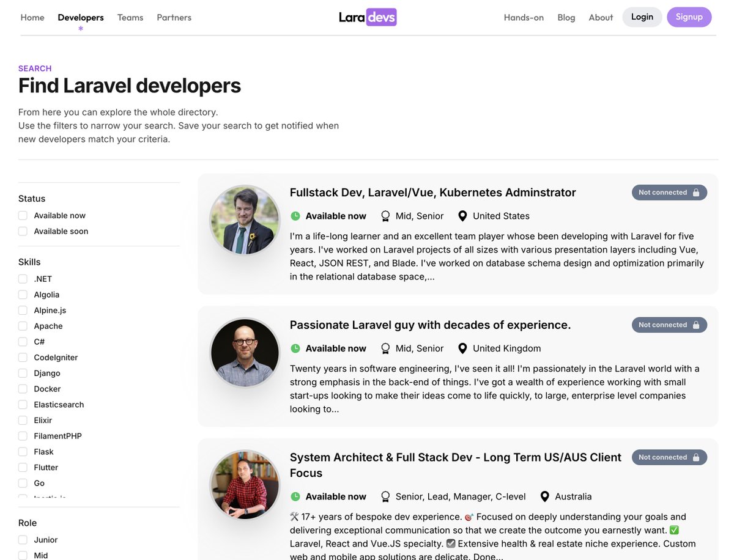The width and height of the screenshot is (734, 560).
Task: Click the green clock icon on the Passionate Laravel guy card
Action: click(x=295, y=348)
